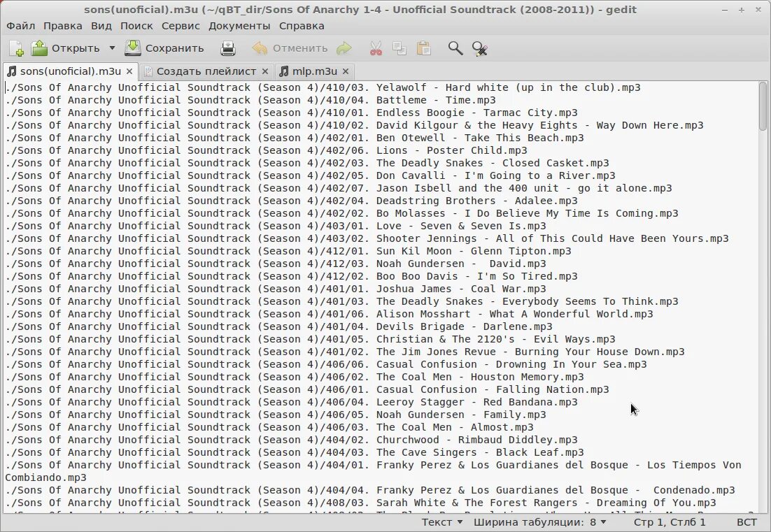
Task: Expand the Открыть recent files arrow
Action: (x=112, y=48)
